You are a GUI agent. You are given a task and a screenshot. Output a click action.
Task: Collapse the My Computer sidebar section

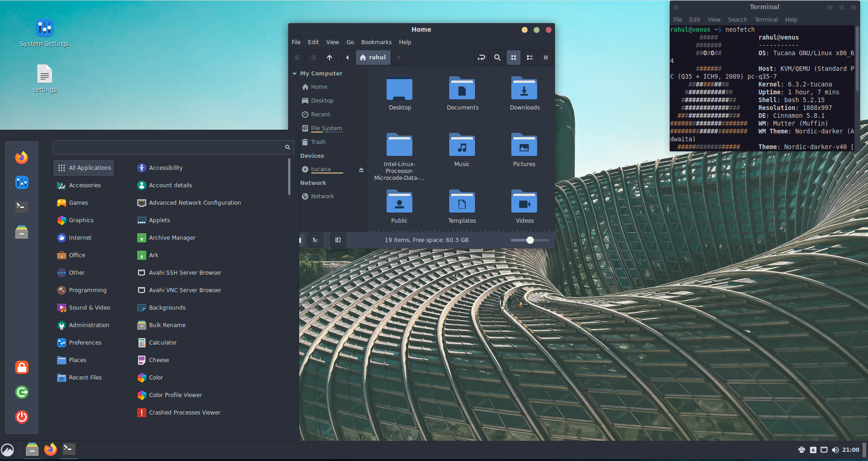(295, 74)
